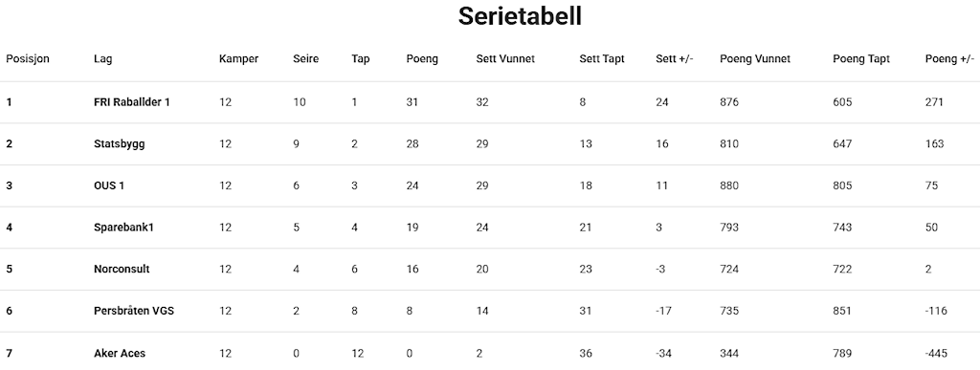Select the Lag column header
Viewport: 980px width, 370px height.
point(103,58)
